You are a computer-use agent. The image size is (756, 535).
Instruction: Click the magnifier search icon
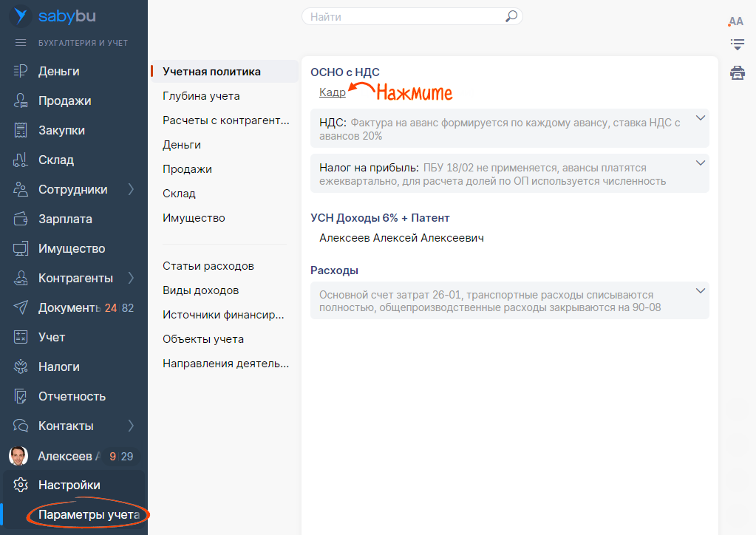coord(511,16)
